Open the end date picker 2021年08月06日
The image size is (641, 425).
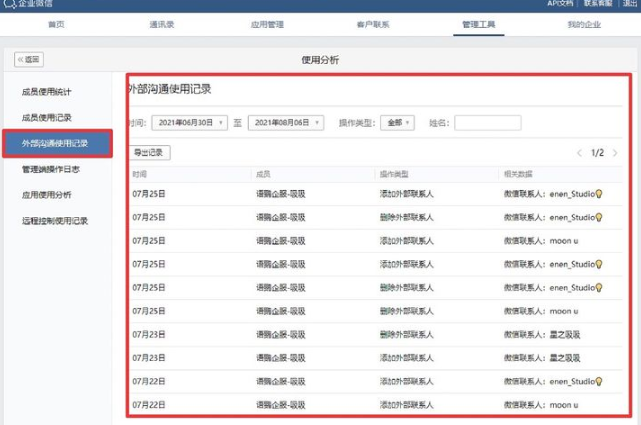pos(285,123)
